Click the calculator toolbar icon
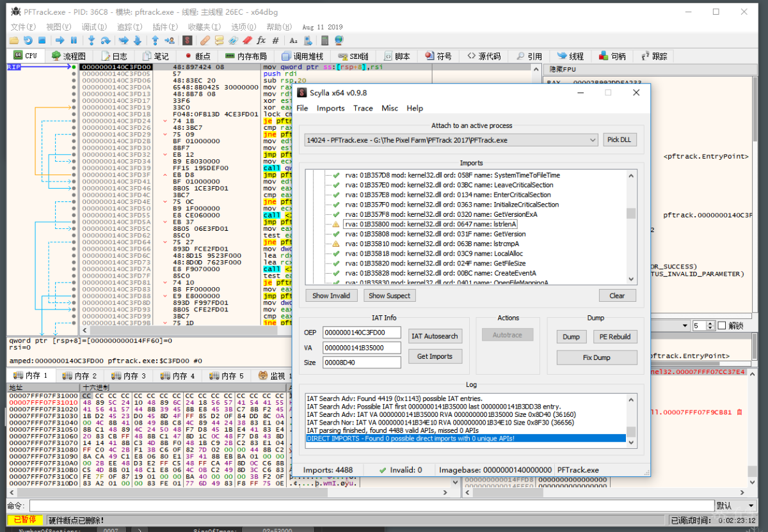768x532 pixels. 324,40
